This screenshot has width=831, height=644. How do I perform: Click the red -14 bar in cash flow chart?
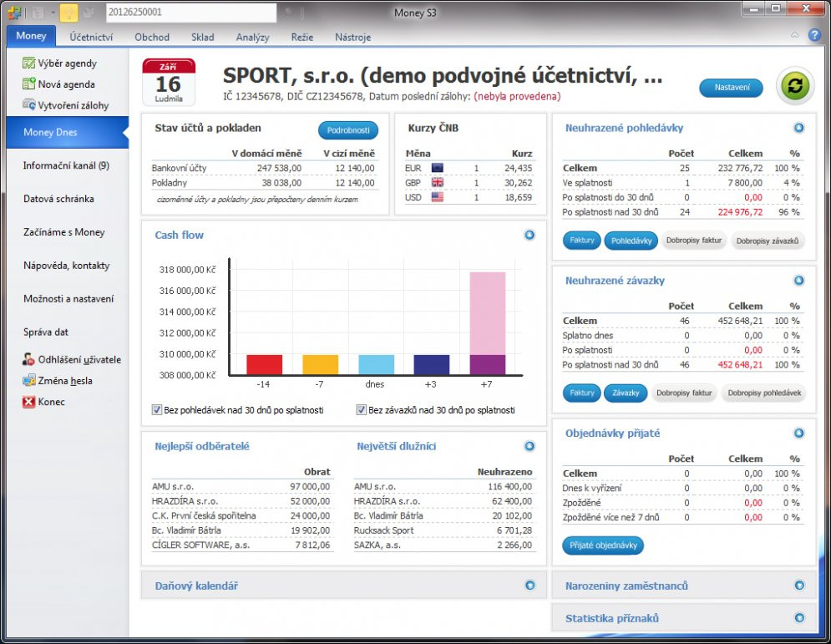264,365
